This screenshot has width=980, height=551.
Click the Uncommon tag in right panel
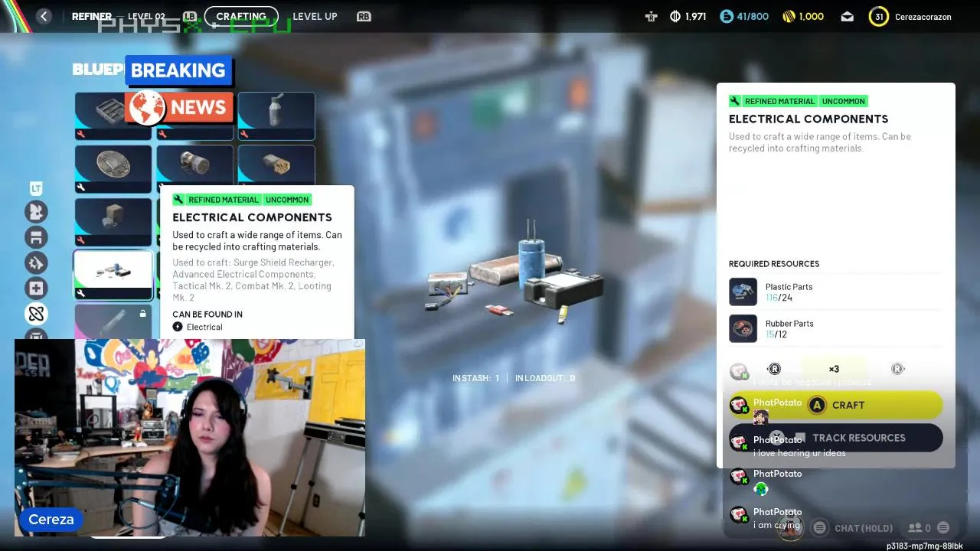(x=843, y=101)
